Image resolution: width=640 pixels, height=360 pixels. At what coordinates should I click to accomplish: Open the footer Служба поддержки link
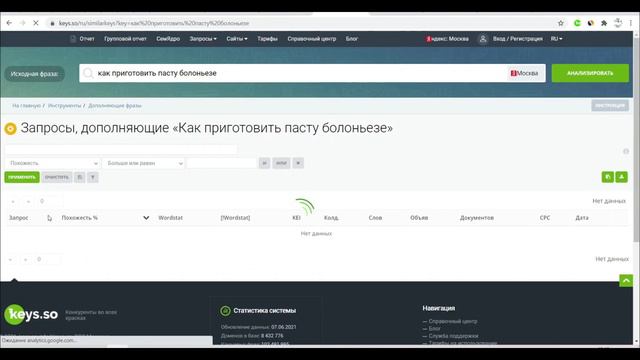point(453,336)
